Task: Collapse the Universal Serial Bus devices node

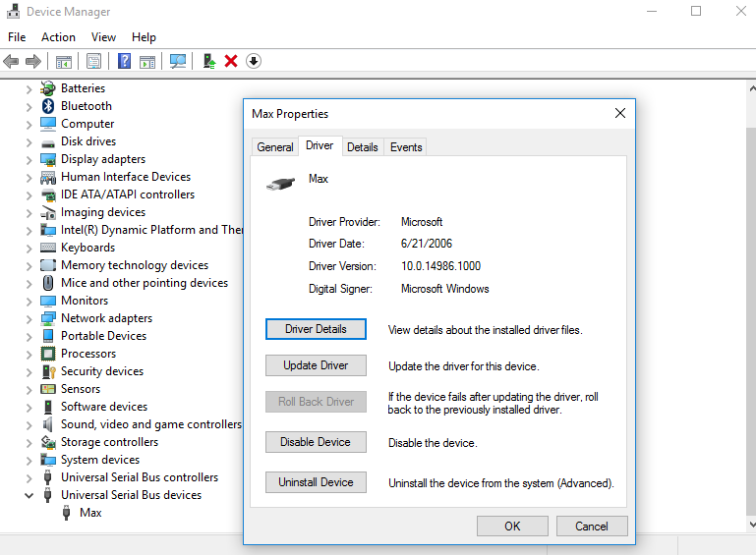Action: pos(29,495)
